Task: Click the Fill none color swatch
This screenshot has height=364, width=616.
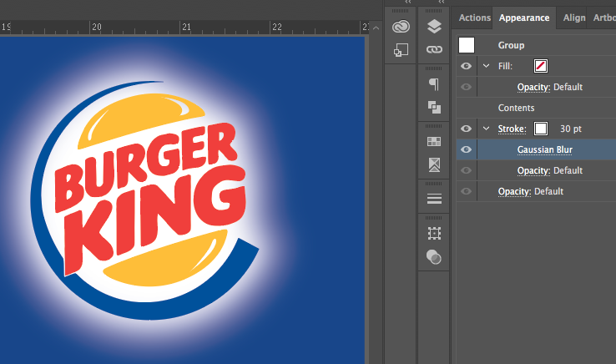Action: (x=541, y=66)
